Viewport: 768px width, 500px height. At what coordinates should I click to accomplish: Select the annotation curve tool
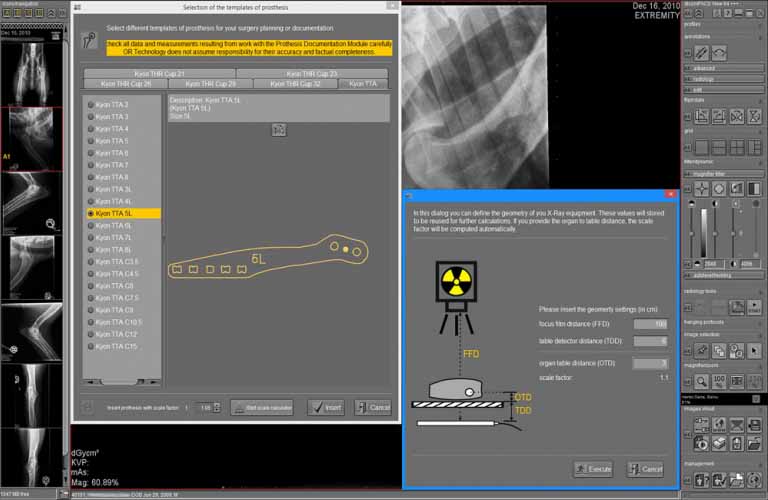click(719, 52)
